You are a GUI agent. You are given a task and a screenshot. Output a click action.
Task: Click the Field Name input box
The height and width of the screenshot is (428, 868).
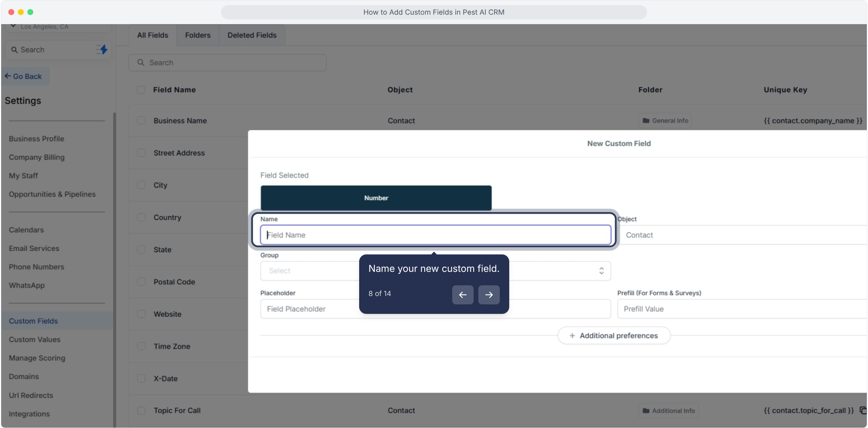436,235
